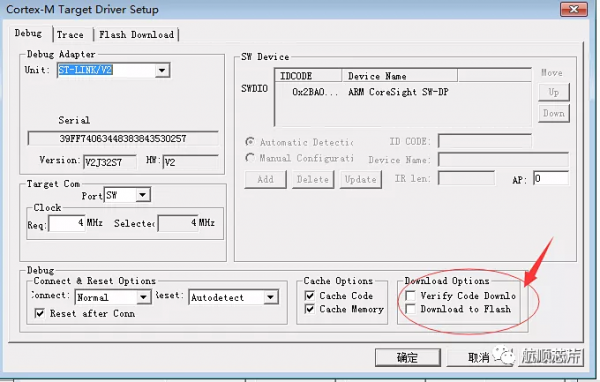This screenshot has height=382, width=600.
Task: Enable Verify Code Download checkbox
Action: click(411, 296)
